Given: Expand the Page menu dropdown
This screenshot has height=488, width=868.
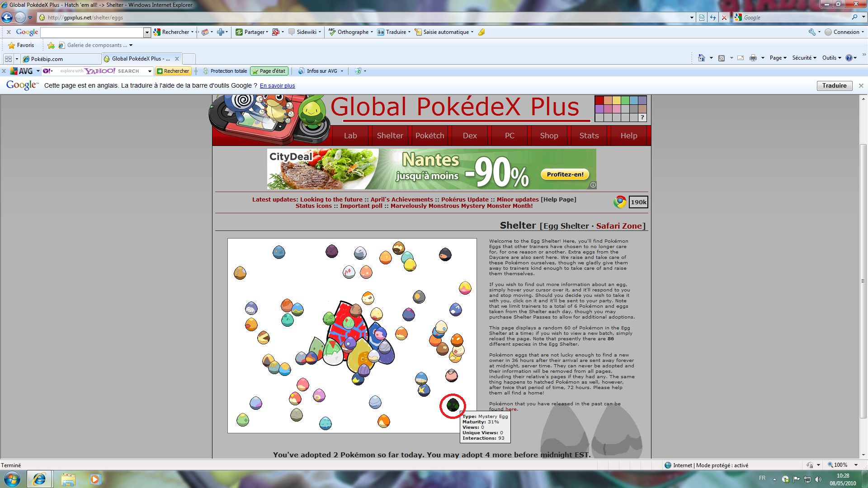Looking at the screenshot, I should (x=778, y=58).
